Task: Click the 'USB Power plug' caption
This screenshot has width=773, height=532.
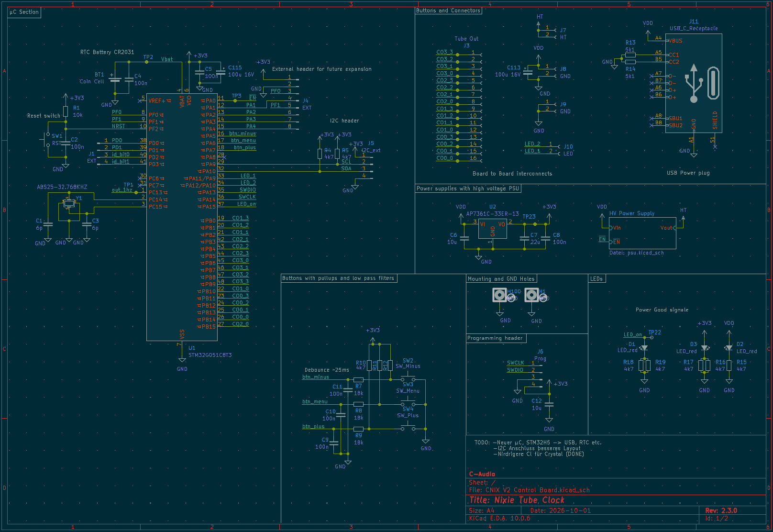Action: point(688,173)
